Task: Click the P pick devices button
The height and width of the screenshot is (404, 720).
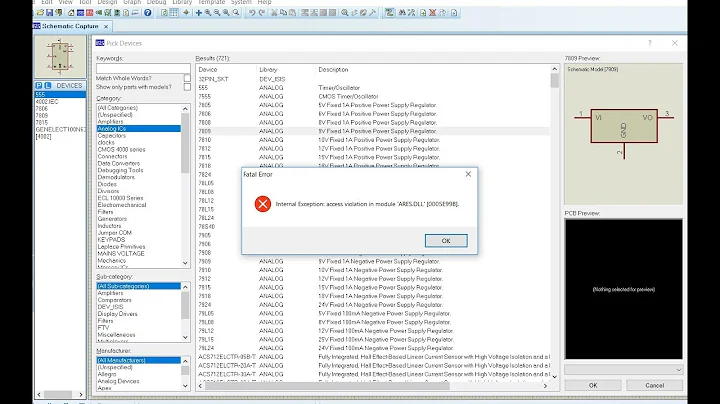Action: click(39, 85)
